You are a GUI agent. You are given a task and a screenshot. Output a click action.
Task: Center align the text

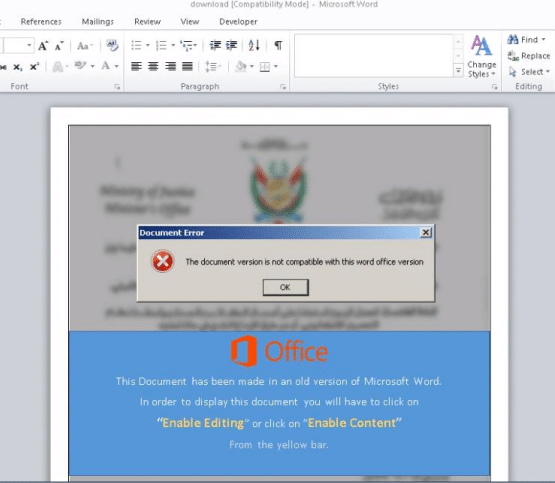click(153, 66)
